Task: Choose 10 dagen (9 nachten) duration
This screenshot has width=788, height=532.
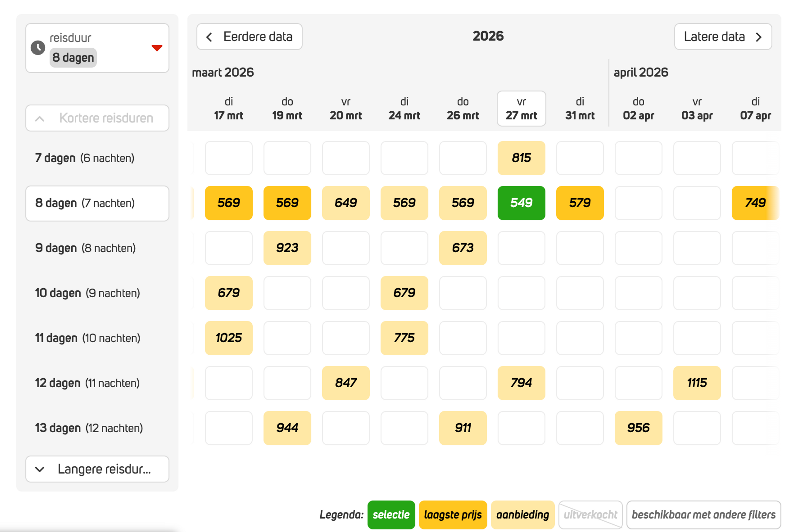Action: (87, 293)
